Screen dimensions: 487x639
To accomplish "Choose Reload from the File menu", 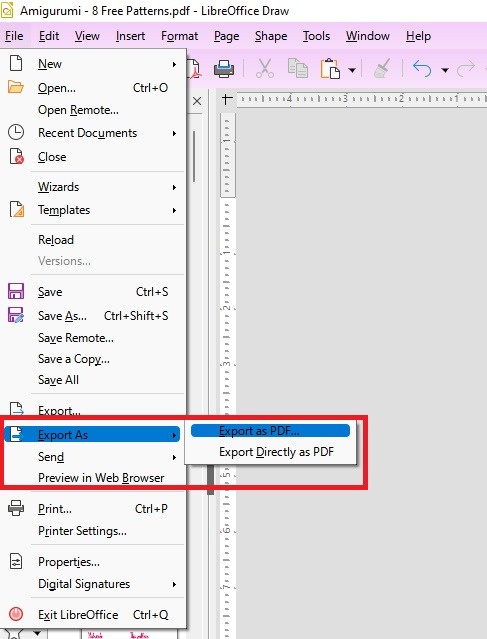I will point(93,240).
